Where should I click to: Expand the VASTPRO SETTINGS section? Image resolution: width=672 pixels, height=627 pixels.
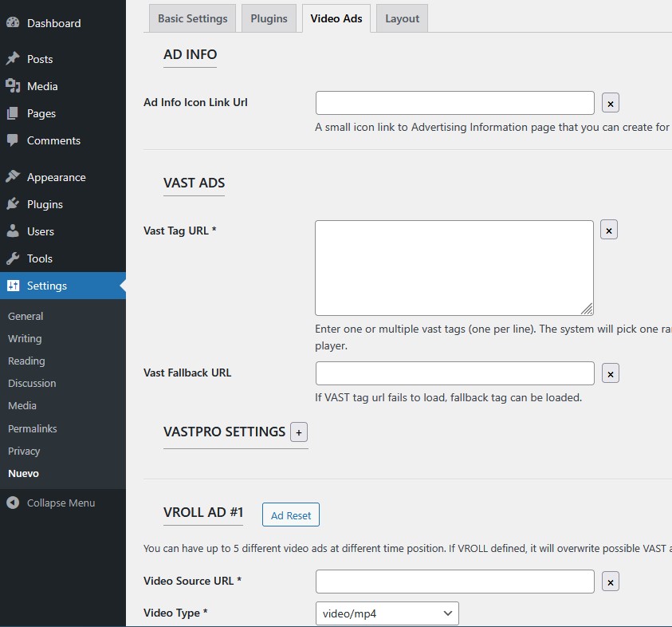[299, 432]
